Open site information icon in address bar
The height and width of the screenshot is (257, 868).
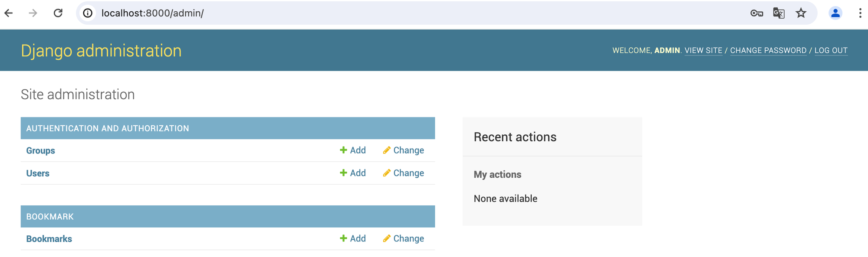point(88,13)
